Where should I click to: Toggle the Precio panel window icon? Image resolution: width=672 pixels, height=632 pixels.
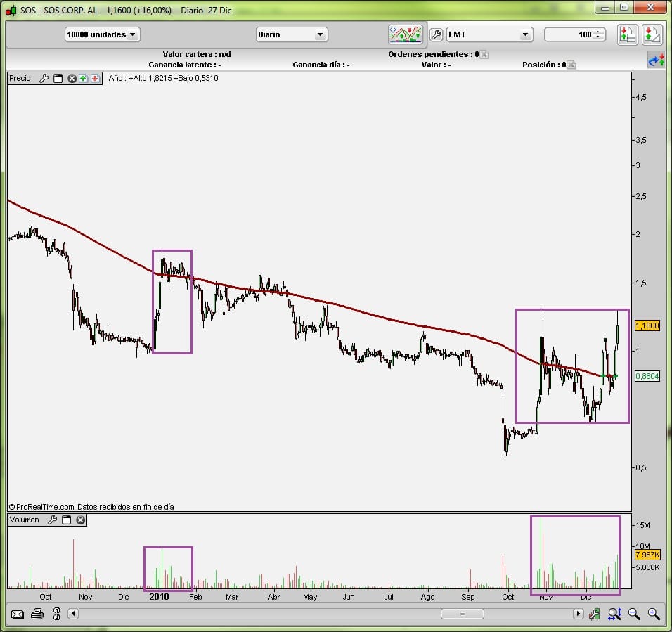click(58, 78)
